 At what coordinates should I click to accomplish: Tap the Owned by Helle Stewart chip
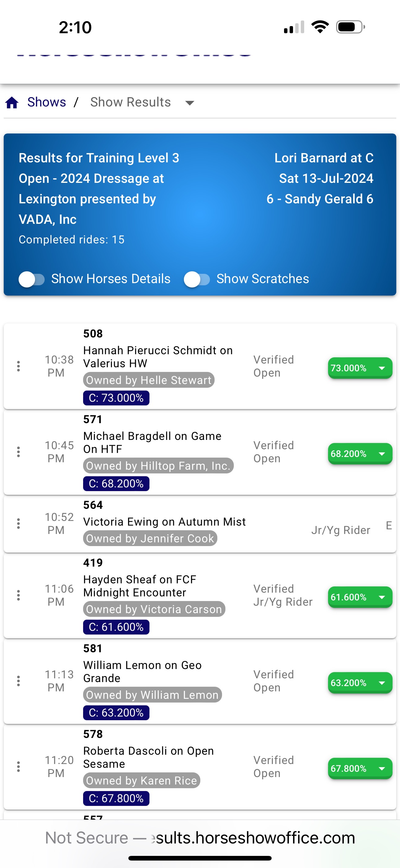(149, 380)
